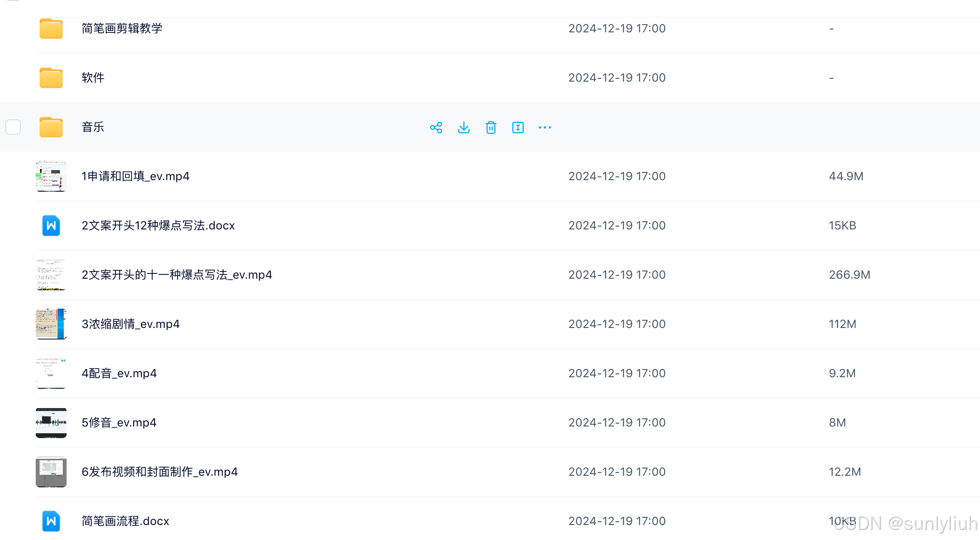This screenshot has width=980, height=540.
Task: Click the 简笔画流程.docx file name
Action: pyautogui.click(x=126, y=521)
